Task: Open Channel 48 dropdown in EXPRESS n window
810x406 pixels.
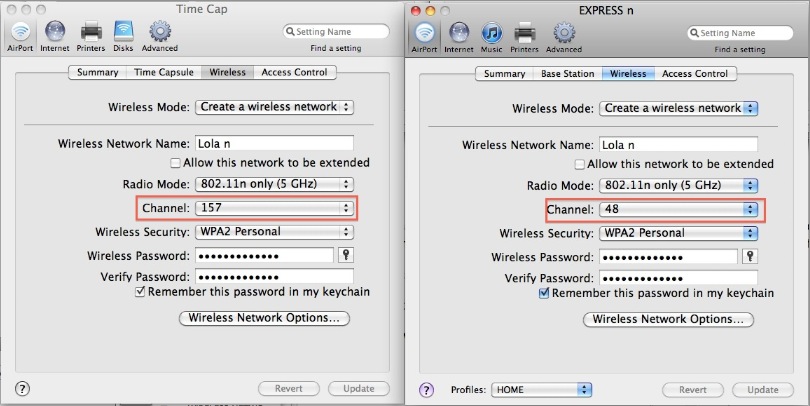Action: coord(678,209)
